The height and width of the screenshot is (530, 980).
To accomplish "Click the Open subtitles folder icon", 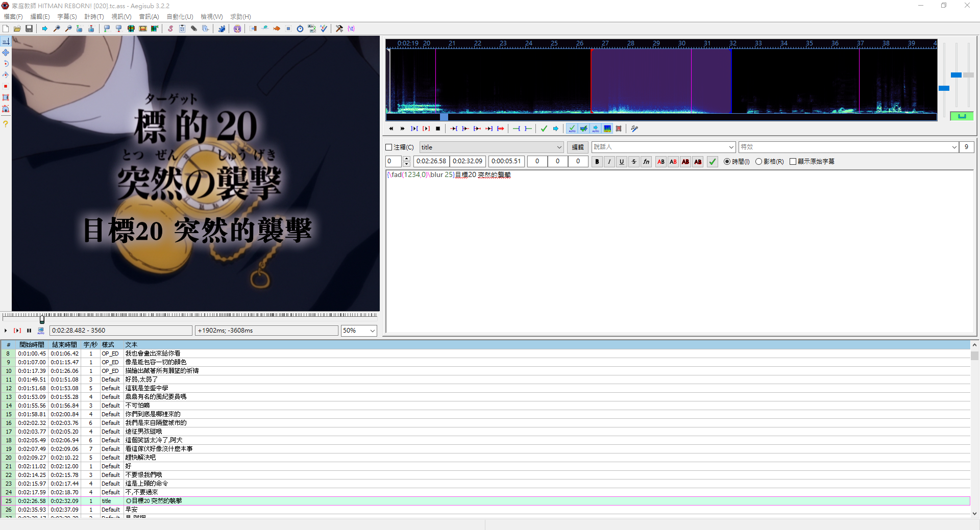I will pyautogui.click(x=17, y=29).
